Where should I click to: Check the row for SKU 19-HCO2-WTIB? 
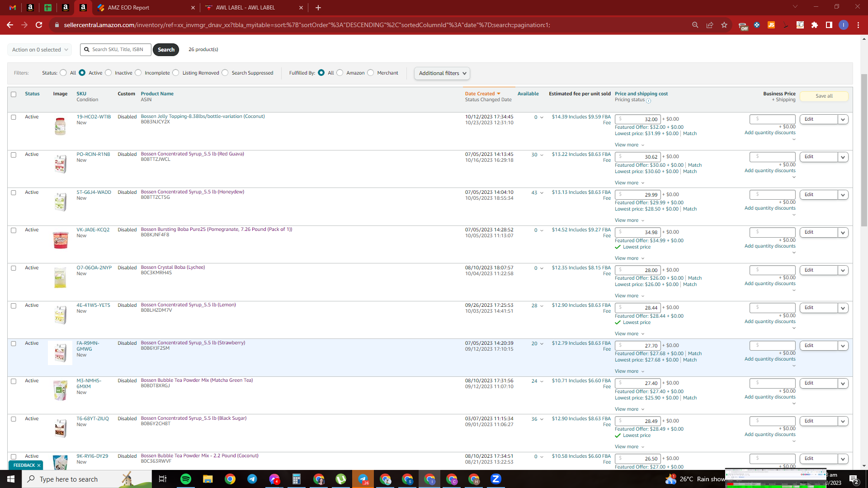click(14, 117)
